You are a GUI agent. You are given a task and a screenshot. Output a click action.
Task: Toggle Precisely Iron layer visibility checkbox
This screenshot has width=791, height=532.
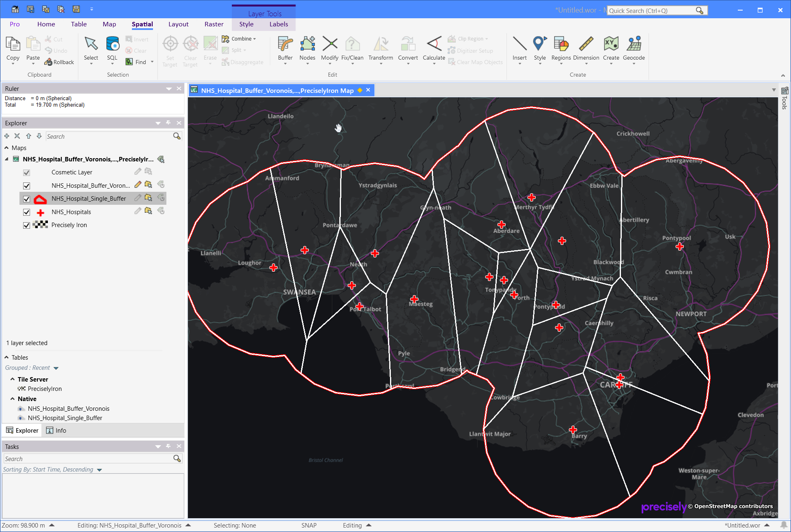point(26,225)
